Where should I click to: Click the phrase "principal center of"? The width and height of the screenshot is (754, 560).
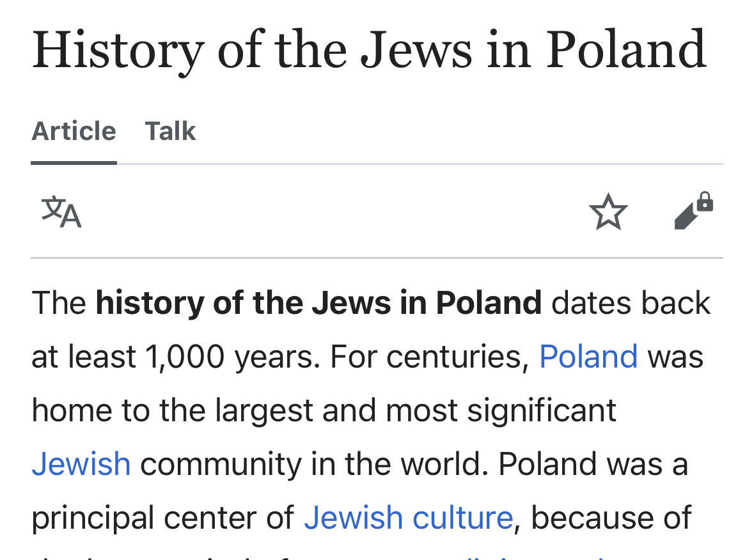(163, 518)
